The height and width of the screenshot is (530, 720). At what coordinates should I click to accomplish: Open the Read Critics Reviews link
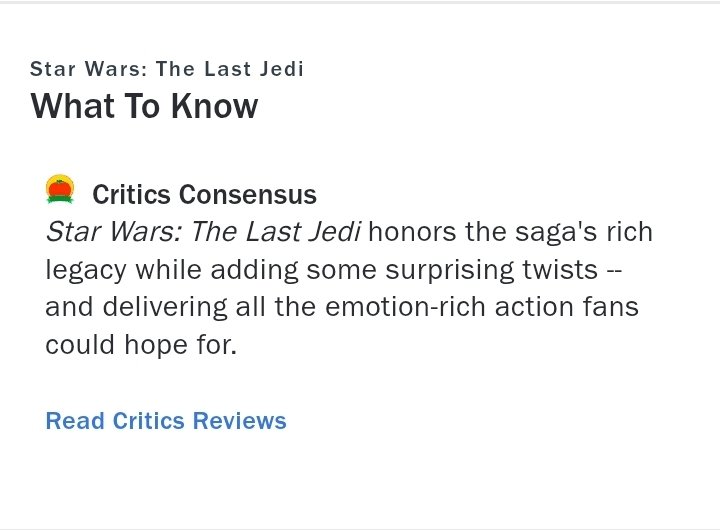pos(166,421)
